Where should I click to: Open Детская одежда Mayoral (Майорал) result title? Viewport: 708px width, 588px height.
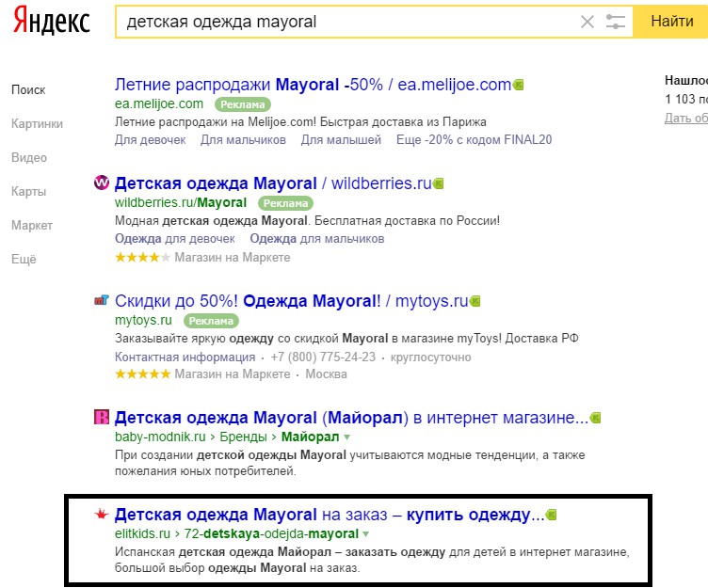coord(351,418)
